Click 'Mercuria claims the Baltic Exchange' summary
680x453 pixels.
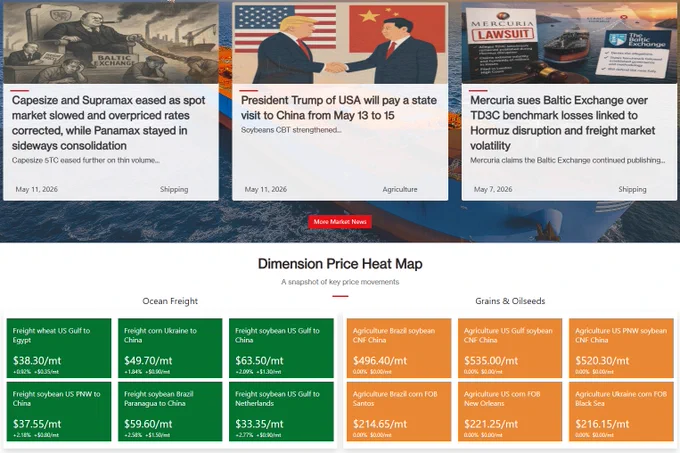click(x=568, y=160)
